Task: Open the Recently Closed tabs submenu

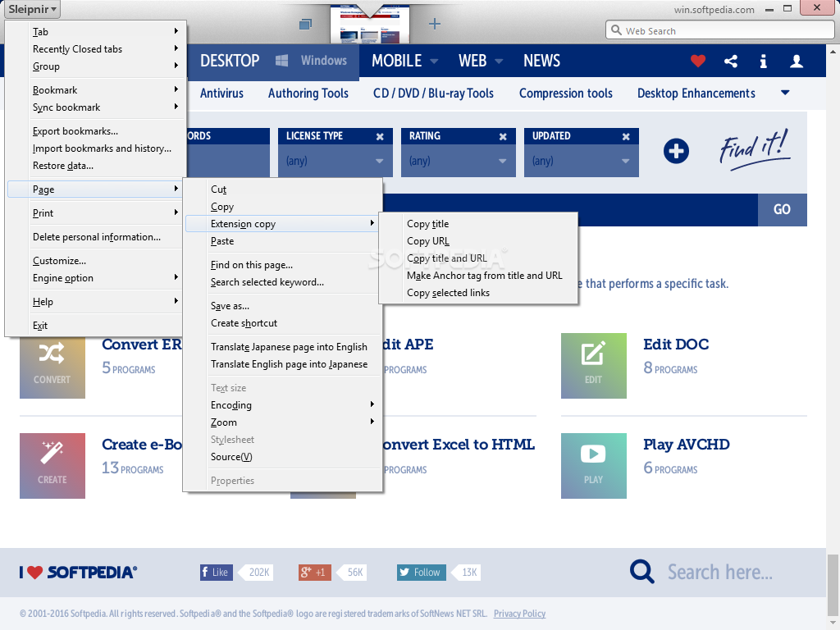Action: [x=95, y=48]
